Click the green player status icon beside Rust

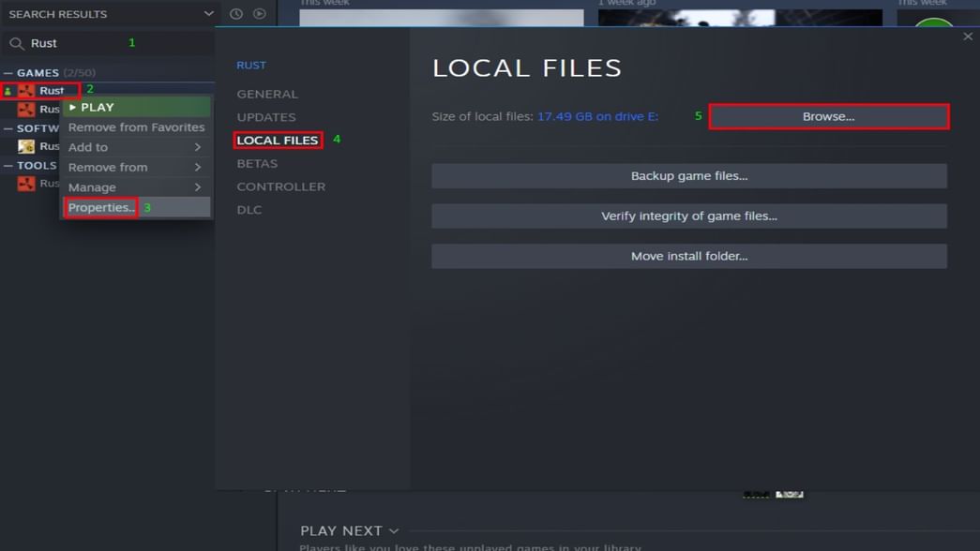coord(7,89)
